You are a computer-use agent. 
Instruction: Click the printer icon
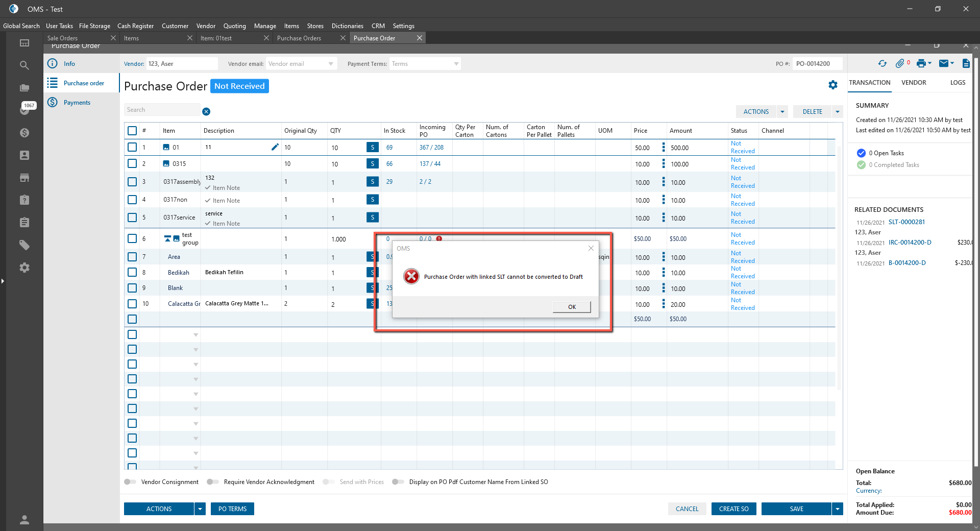pyautogui.click(x=921, y=63)
